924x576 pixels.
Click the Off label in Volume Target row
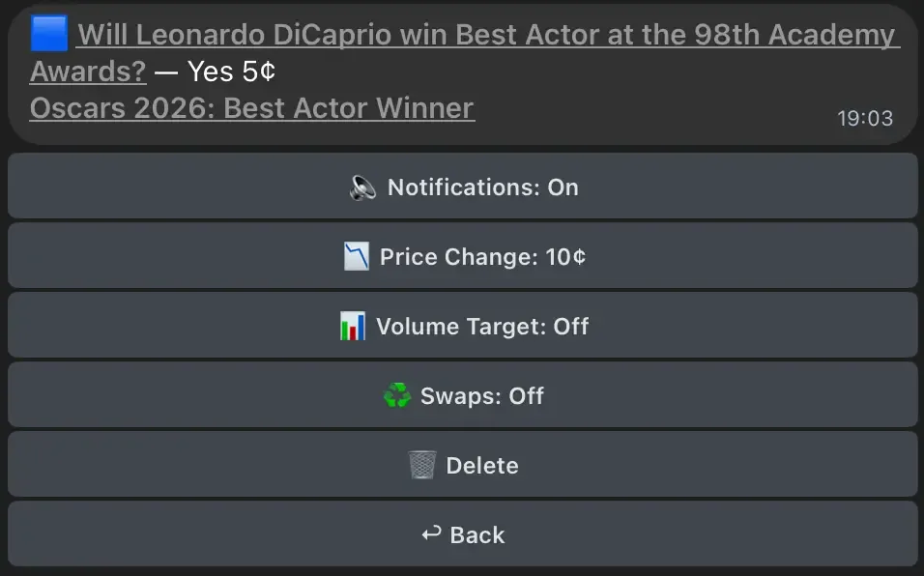coord(570,327)
